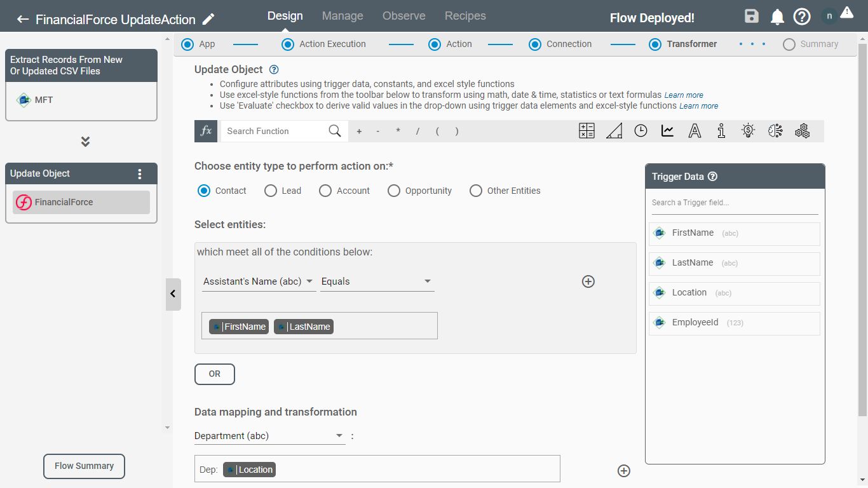Insert open parenthesis operator
Viewport: 868px width, 488px height.
point(437,132)
